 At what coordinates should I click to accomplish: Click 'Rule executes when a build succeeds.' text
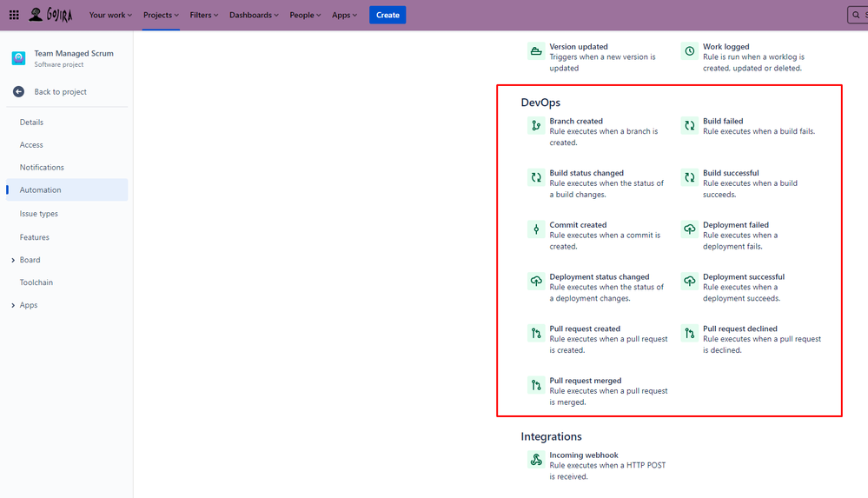pyautogui.click(x=750, y=189)
